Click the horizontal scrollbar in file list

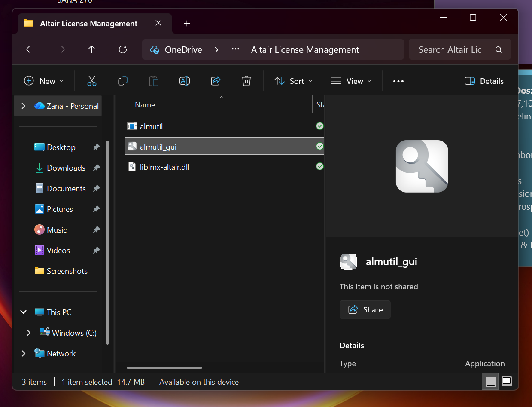click(164, 367)
